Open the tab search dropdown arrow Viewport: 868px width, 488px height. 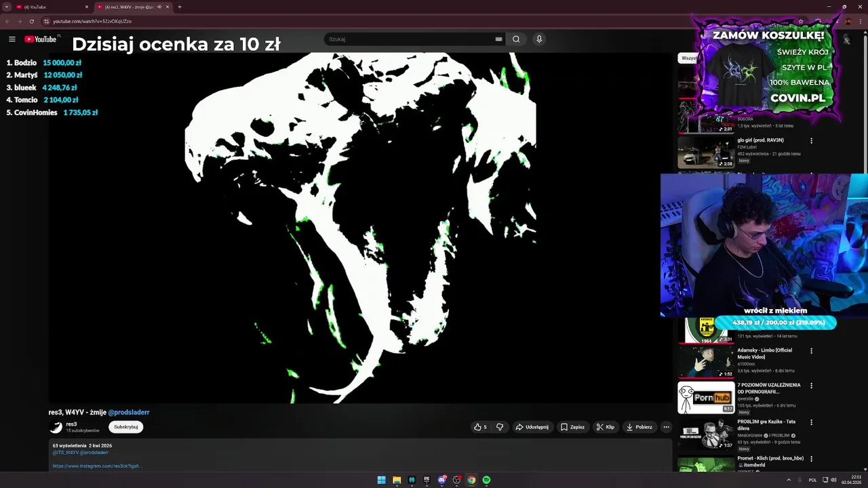[x=7, y=7]
